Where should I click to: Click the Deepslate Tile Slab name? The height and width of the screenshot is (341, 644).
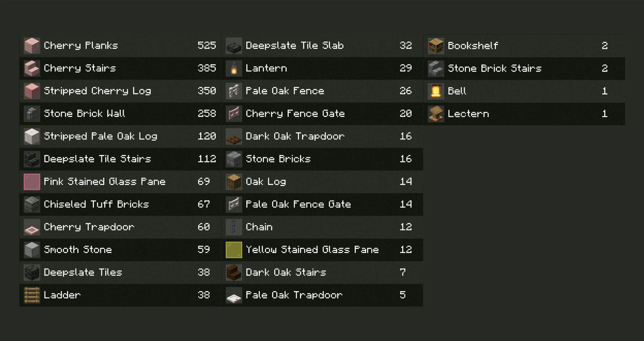click(295, 46)
